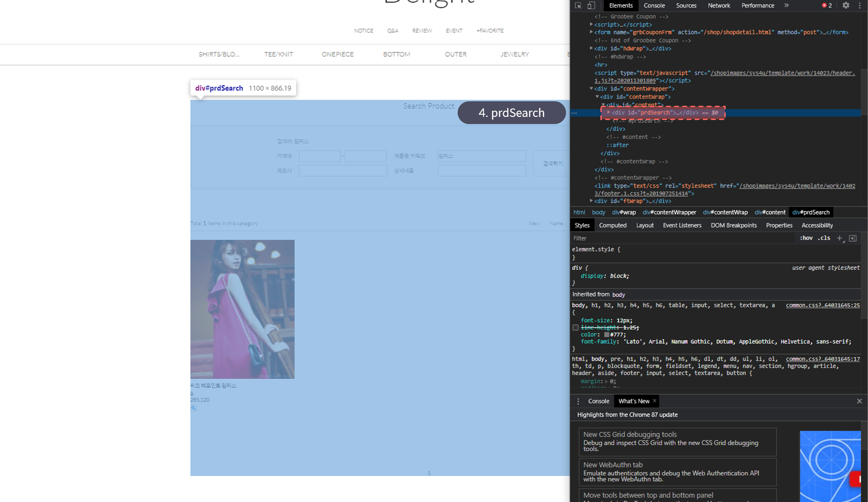Open the drawer's three-dot menu beside Console
The image size is (868, 502).
click(578, 401)
